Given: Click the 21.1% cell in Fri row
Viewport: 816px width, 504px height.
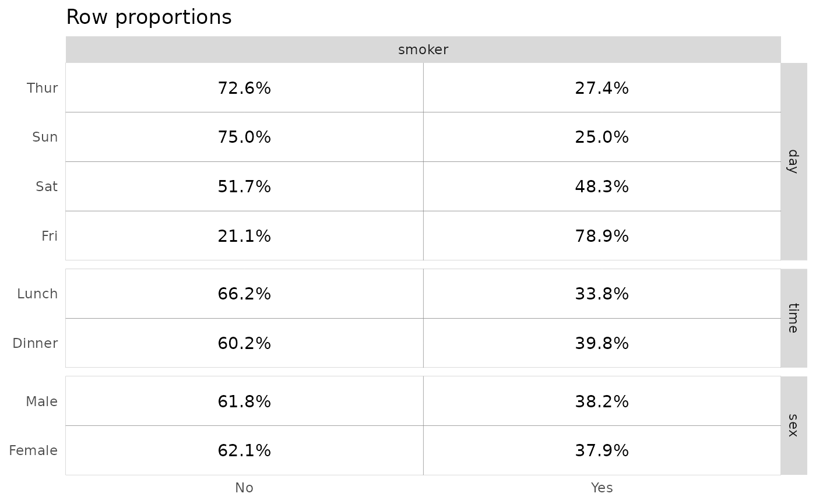Looking at the screenshot, I should point(244,236).
